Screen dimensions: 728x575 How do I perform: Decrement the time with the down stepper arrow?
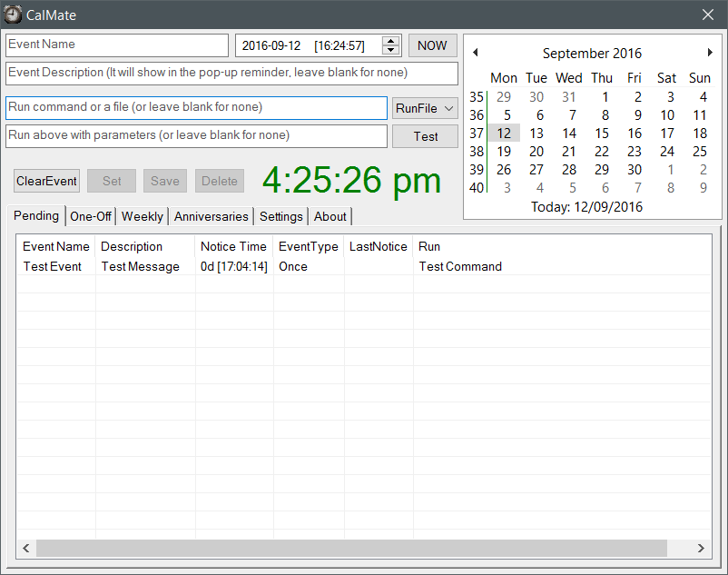point(390,50)
